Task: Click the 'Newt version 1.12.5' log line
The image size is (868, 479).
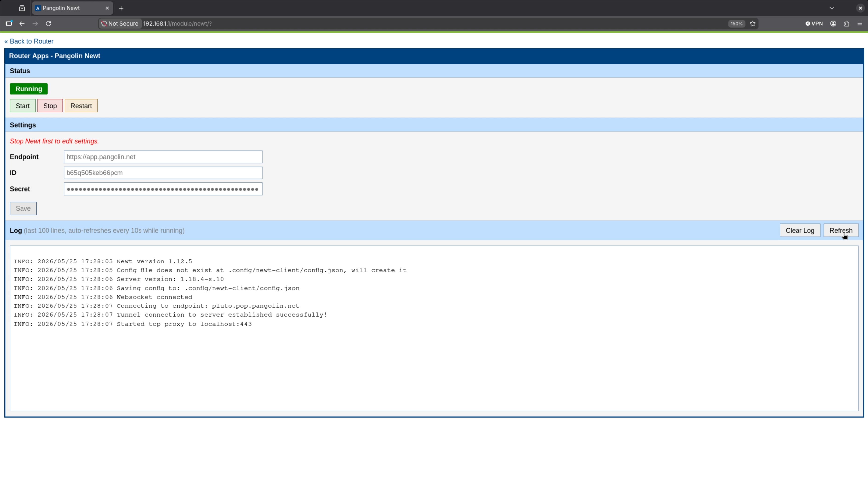Action: 103,261
